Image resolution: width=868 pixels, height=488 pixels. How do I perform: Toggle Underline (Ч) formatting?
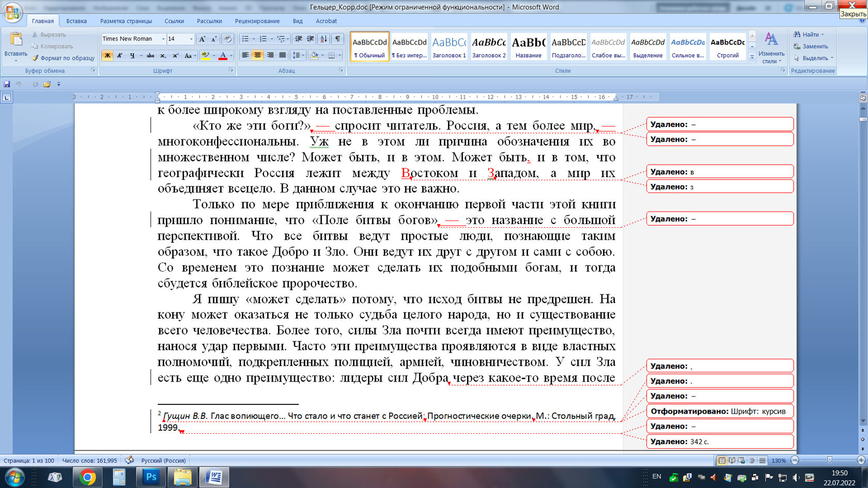[132, 55]
